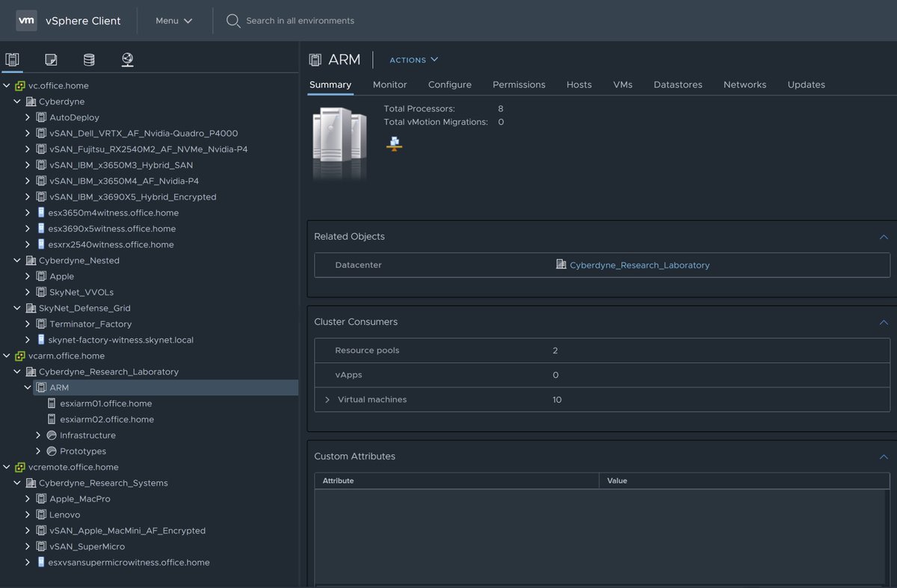Collapse the Cluster Consumers panel
Screen dimensions: 897x588
[x=884, y=322]
